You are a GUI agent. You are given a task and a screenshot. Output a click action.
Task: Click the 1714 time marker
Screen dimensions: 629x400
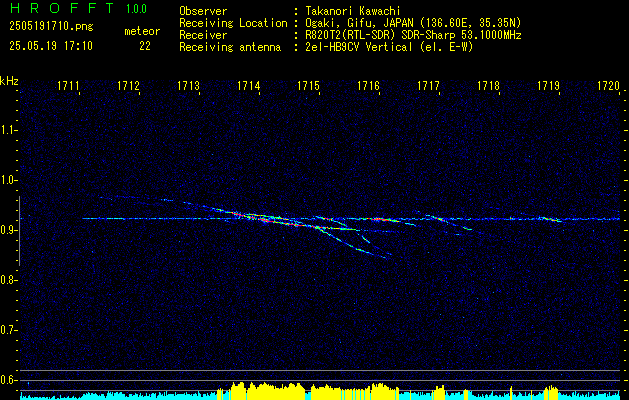pos(248,85)
